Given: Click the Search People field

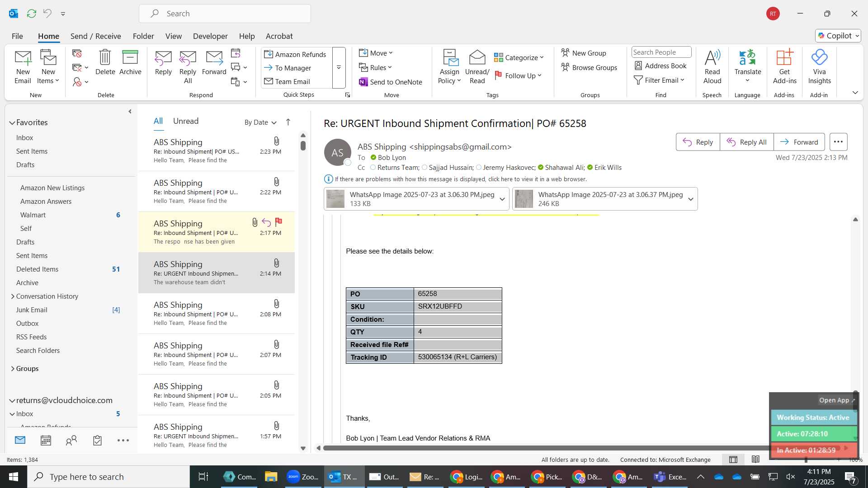Looking at the screenshot, I should (x=661, y=52).
